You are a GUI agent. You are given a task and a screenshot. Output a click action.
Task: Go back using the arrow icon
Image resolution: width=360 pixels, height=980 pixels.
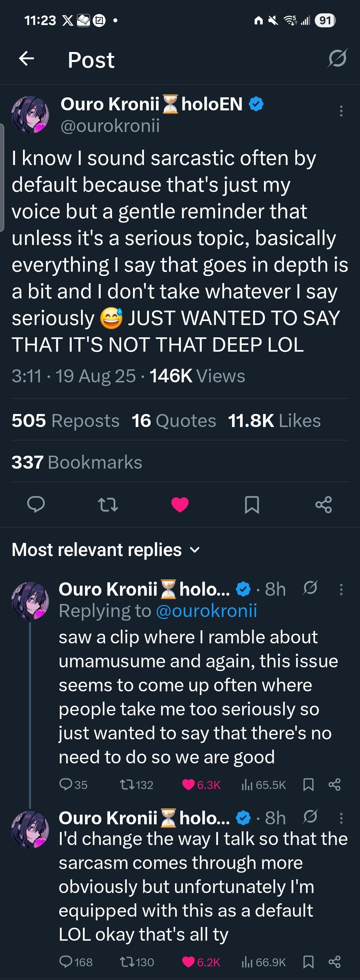coord(27,59)
